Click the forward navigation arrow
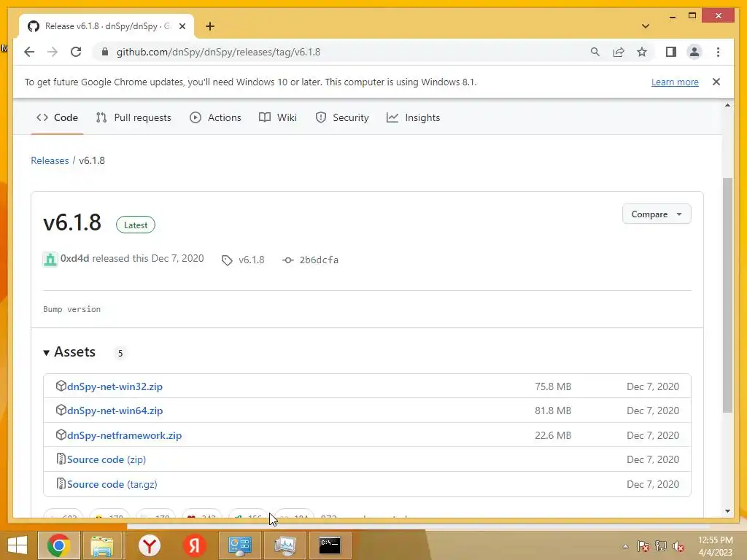The height and width of the screenshot is (560, 747). click(x=53, y=52)
